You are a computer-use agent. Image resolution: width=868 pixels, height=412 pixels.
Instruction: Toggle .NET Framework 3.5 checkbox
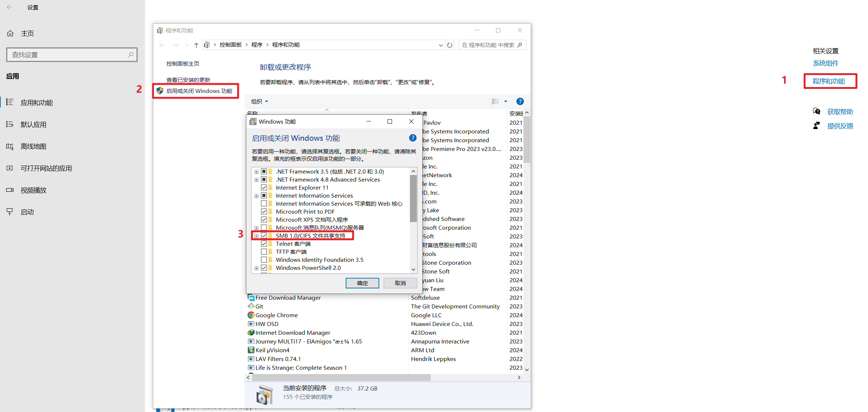(x=264, y=171)
